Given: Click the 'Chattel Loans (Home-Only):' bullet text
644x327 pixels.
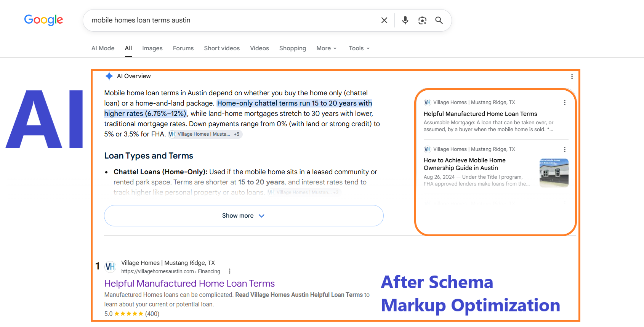Looking at the screenshot, I should pos(160,172).
